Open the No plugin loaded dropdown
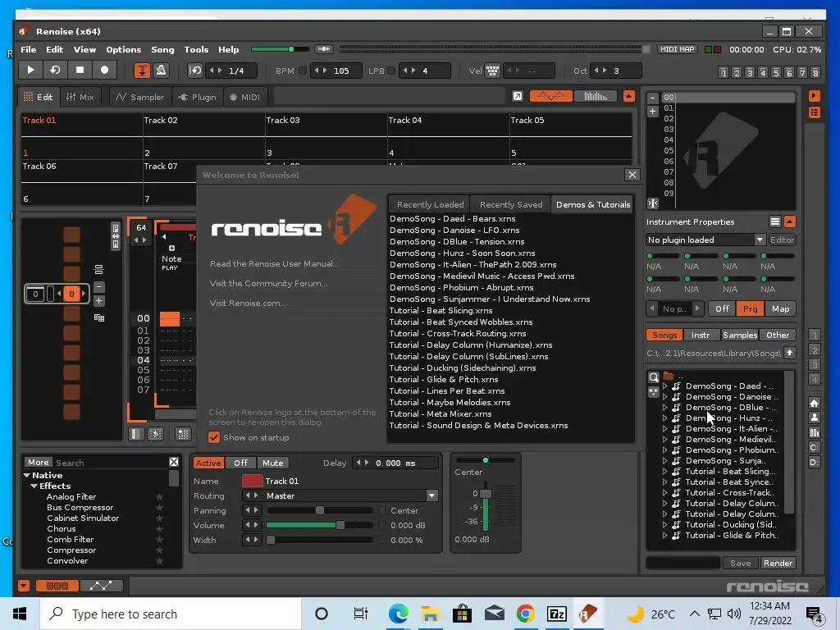 point(706,240)
